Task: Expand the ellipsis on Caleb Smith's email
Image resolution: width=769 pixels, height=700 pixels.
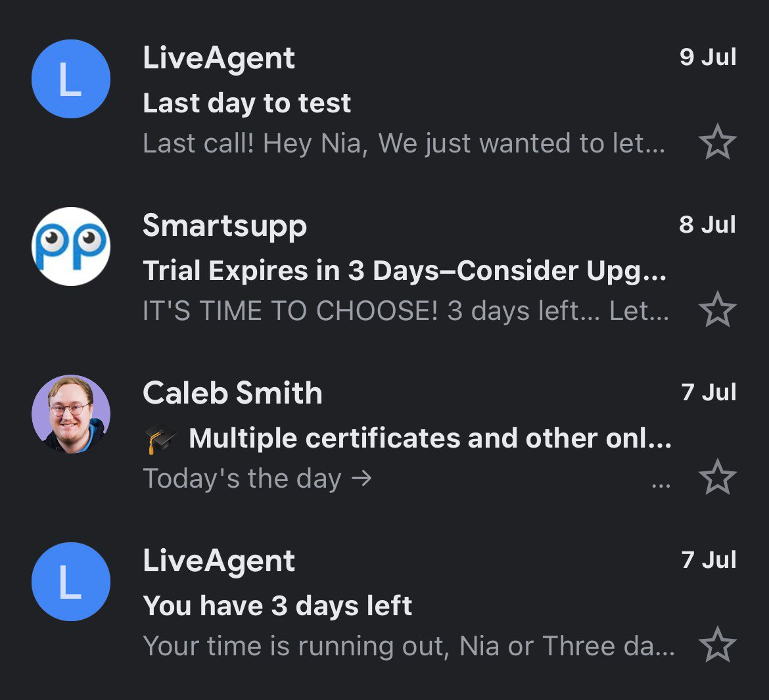Action: pyautogui.click(x=661, y=486)
